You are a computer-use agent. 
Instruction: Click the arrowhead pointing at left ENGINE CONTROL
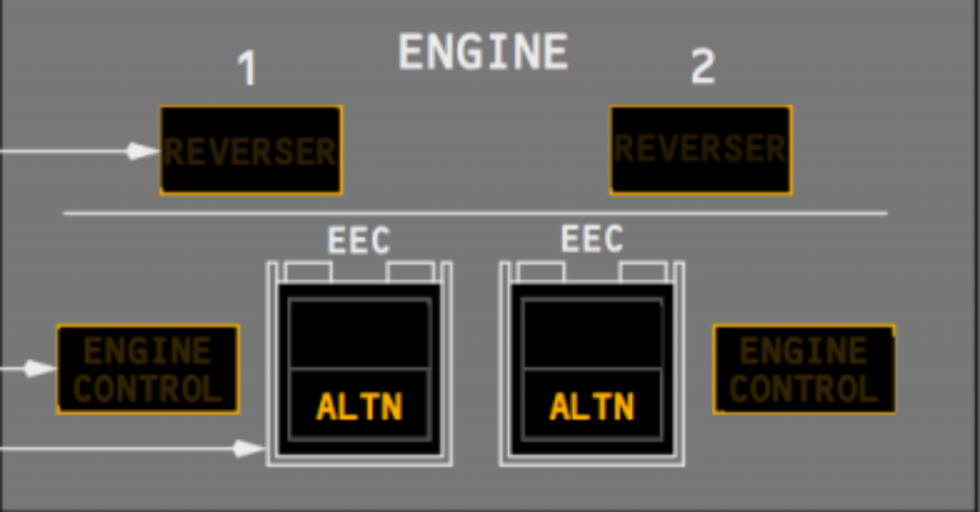pyautogui.click(x=40, y=368)
